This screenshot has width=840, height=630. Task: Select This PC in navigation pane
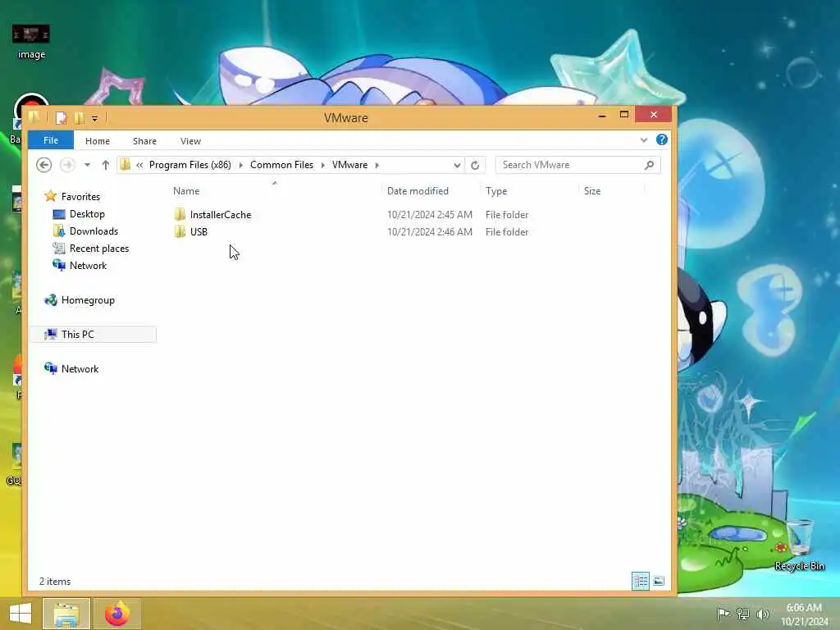(78, 335)
